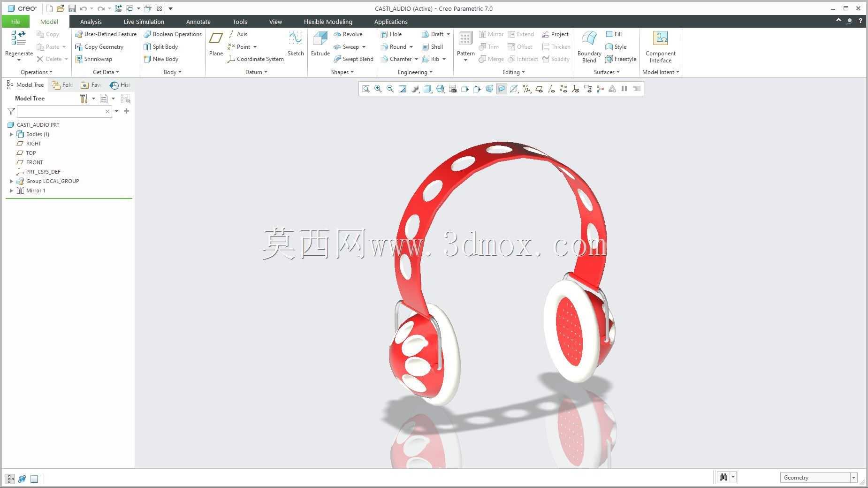The height and width of the screenshot is (488, 868).
Task: Click the Refit icon in graphics toolbar
Action: (366, 89)
